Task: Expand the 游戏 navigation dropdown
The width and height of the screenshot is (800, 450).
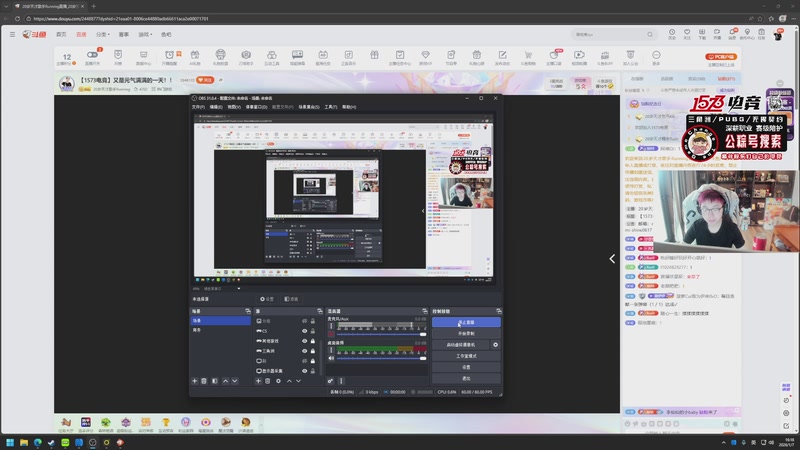Action: [x=145, y=35]
